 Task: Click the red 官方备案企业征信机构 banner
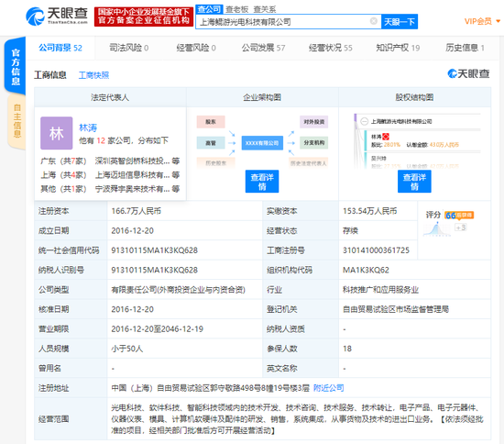click(x=144, y=17)
